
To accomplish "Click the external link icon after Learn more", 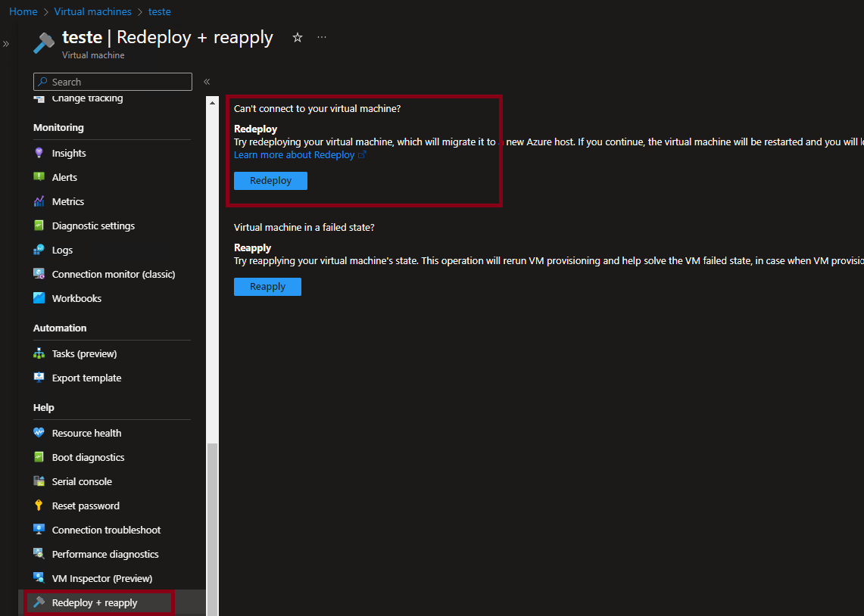I will coord(362,155).
